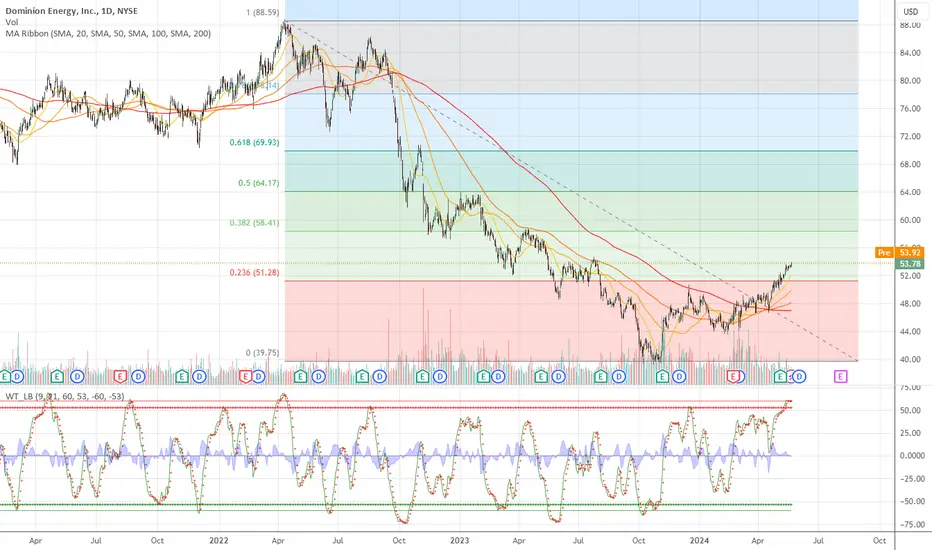This screenshot has width=932, height=550.
Task: Open the September 2023 dividend D marker
Action: tap(619, 376)
